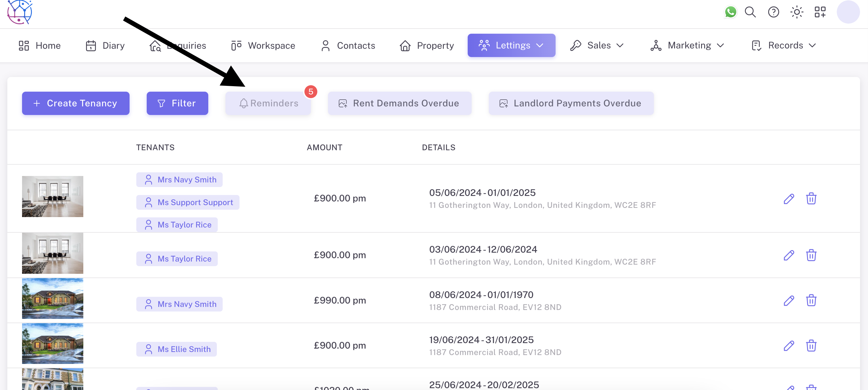This screenshot has height=390, width=868.
Task: Click the Create Tenancy button
Action: point(75,103)
